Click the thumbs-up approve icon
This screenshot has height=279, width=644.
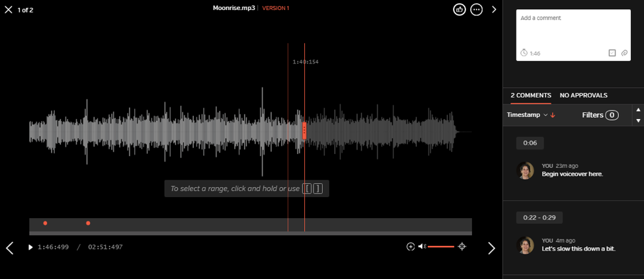(459, 9)
